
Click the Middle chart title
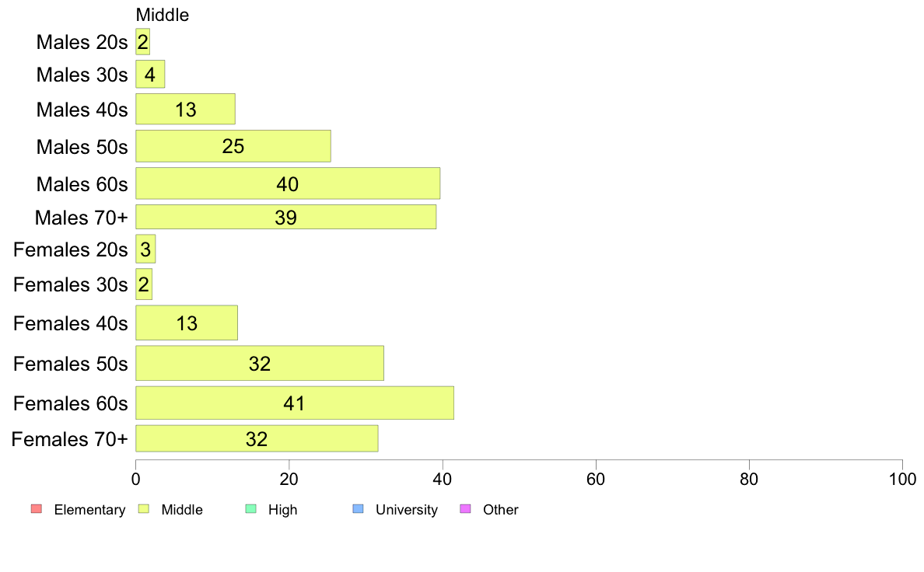(x=163, y=15)
